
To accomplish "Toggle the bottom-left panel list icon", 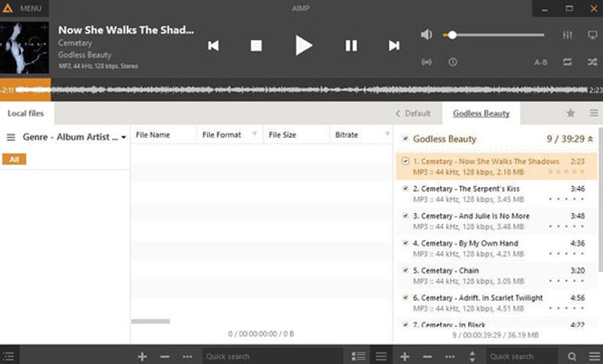I will click(x=8, y=356).
